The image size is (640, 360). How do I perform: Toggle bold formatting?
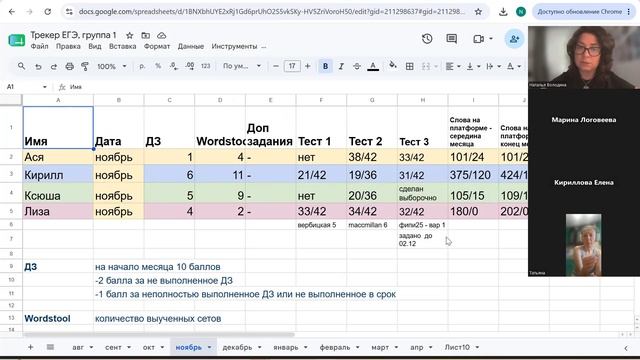coord(325,66)
